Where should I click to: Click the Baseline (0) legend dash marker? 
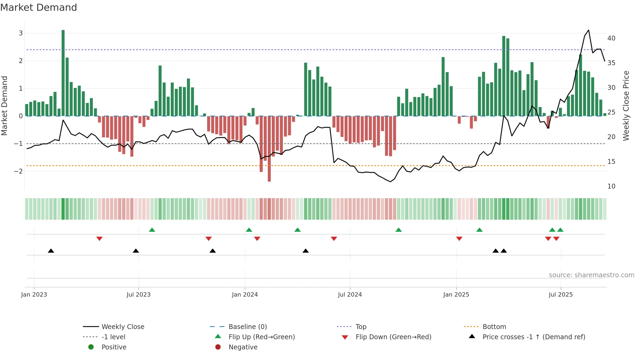[217, 327]
